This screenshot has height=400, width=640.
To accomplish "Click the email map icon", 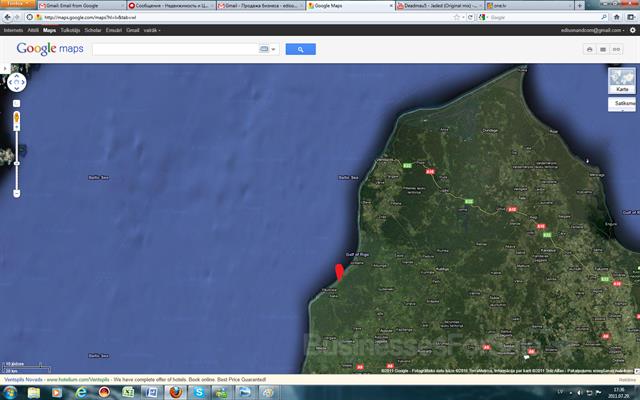I will point(603,49).
